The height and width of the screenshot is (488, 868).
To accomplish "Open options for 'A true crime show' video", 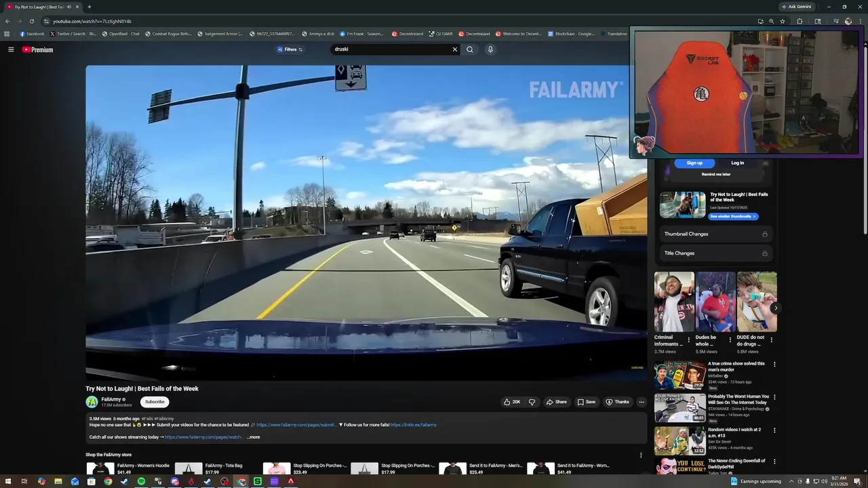I will pos(774,364).
